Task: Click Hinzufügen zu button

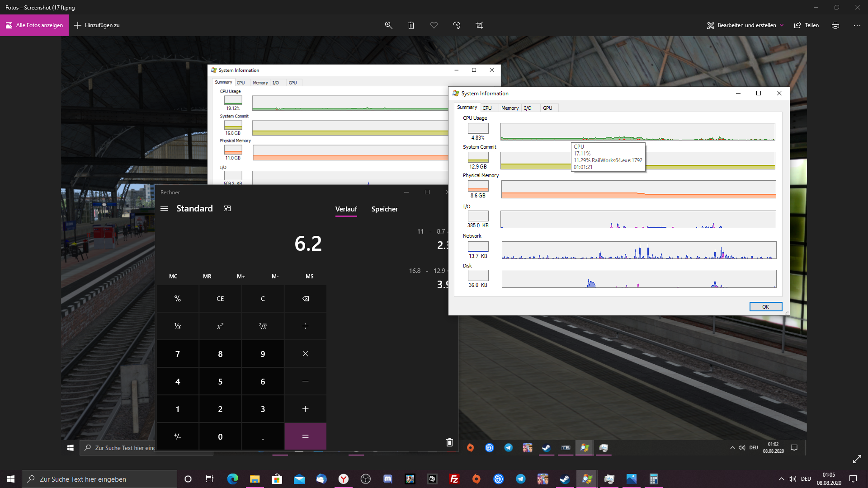Action: click(x=97, y=25)
